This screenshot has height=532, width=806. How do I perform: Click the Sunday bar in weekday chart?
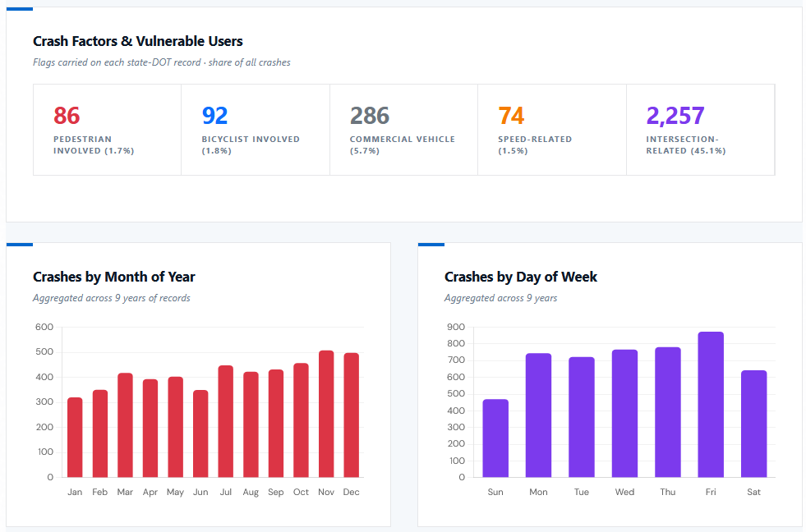pyautogui.click(x=495, y=438)
